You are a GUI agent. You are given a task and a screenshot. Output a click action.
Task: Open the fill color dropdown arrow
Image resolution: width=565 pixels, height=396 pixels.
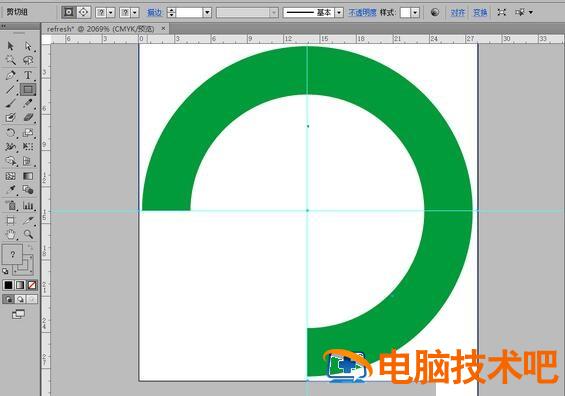point(111,13)
